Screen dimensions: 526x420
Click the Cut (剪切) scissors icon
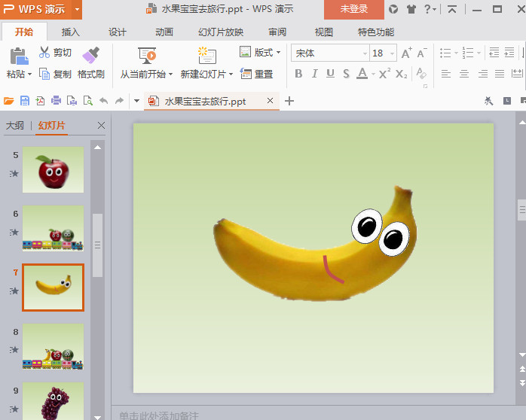point(44,53)
